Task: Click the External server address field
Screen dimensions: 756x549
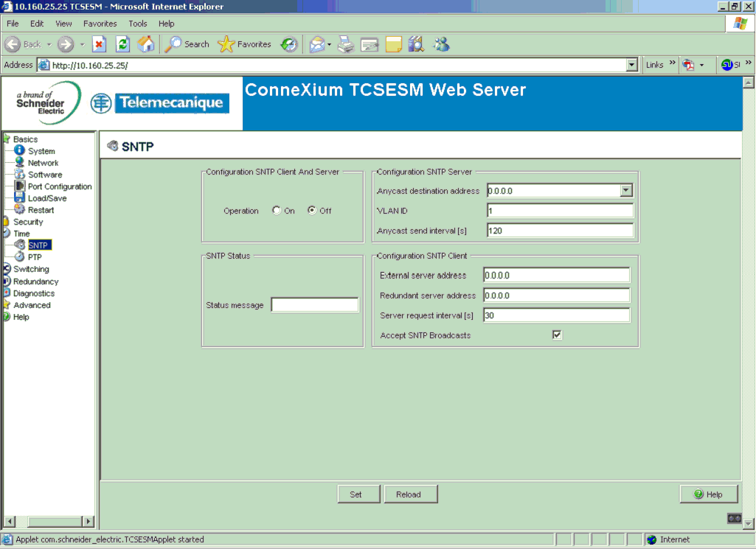Action: 556,275
